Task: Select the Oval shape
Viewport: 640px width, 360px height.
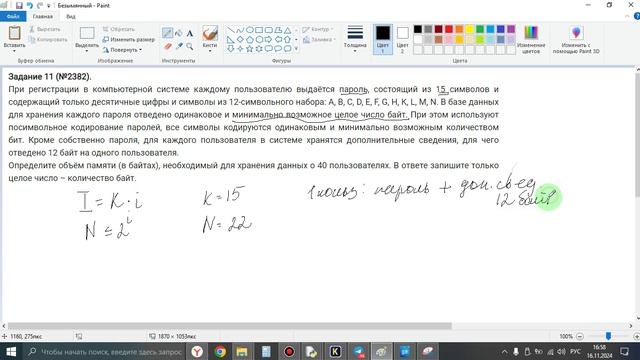Action: coord(249,30)
